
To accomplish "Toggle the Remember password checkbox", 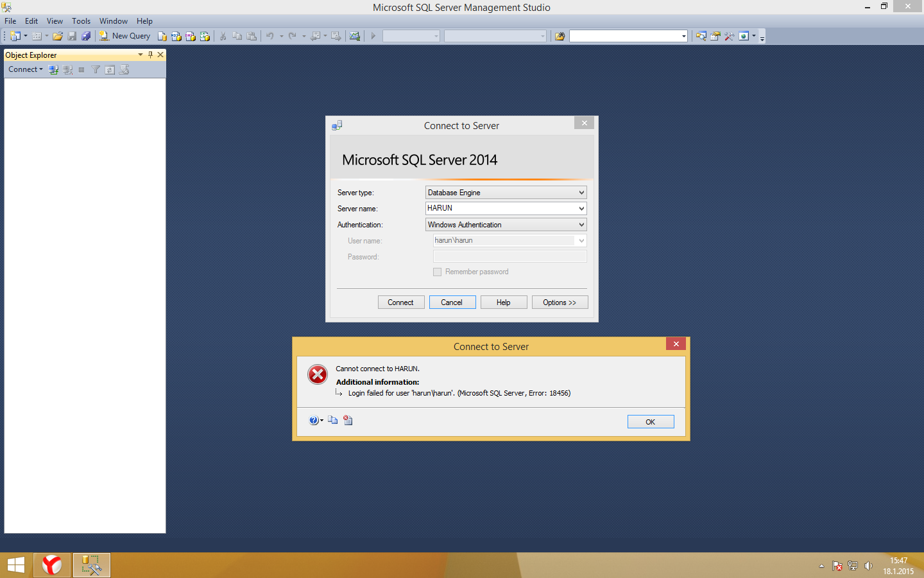I will [438, 272].
